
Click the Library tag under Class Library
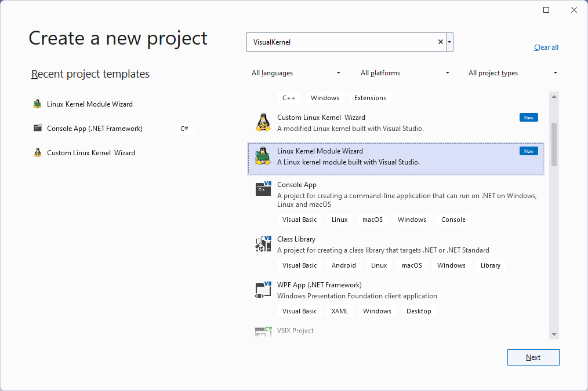coord(491,265)
